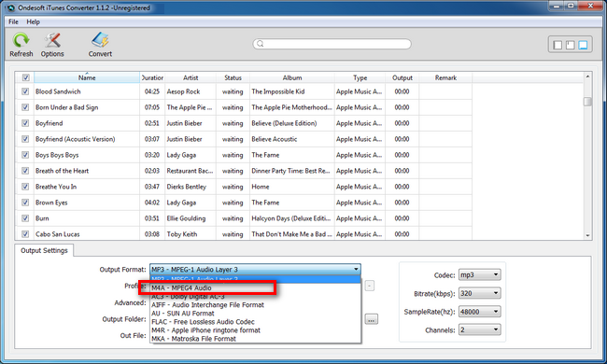Choose AU - SUN AU Format
This screenshot has width=607, height=364.
point(256,314)
